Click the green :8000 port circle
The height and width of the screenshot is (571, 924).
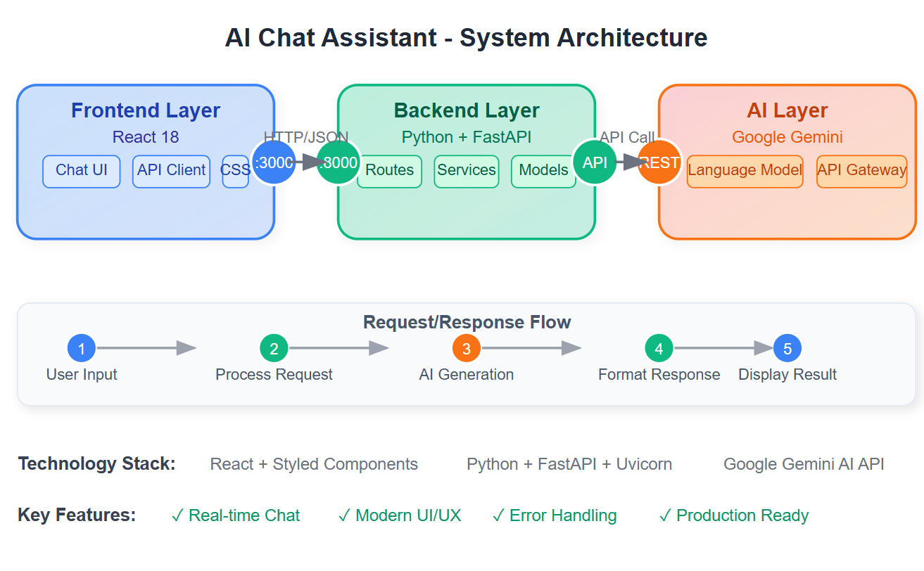tap(338, 162)
